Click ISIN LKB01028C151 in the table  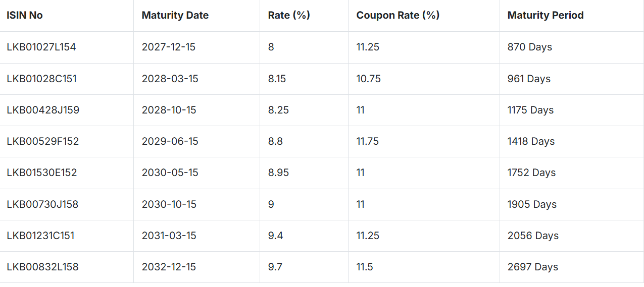click(42, 79)
